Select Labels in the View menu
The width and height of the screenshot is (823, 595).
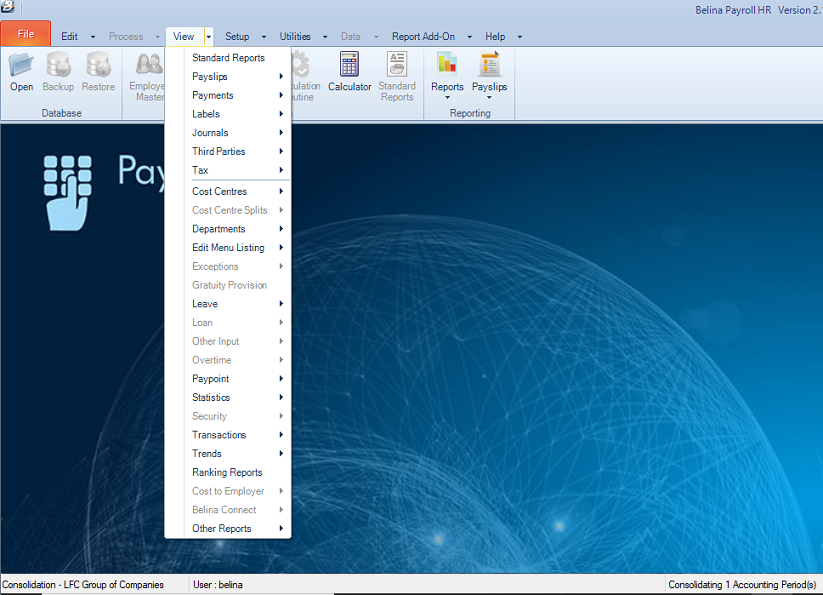[228, 114]
